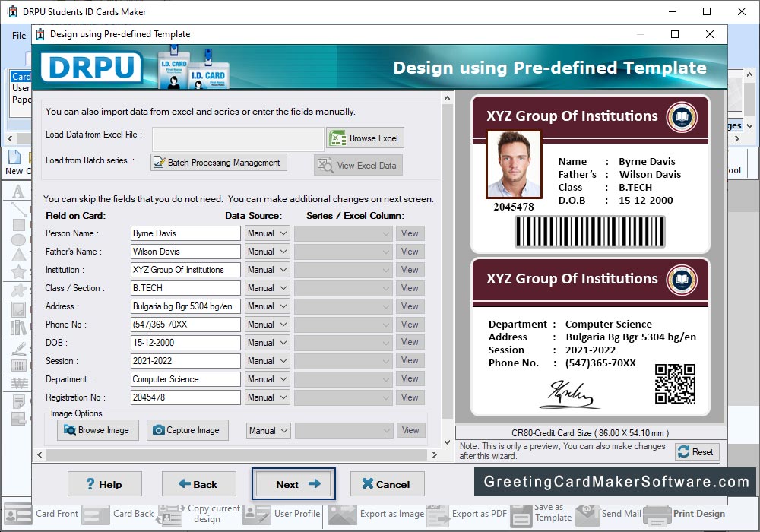Select the Image tool in left toolbar
Screen dimensions: 760x532
click(x=18, y=309)
